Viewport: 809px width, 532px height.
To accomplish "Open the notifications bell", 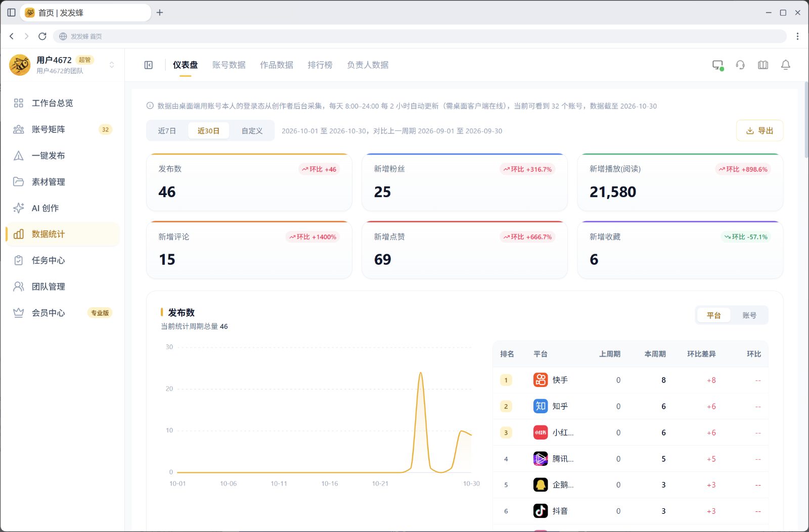I will pos(786,65).
